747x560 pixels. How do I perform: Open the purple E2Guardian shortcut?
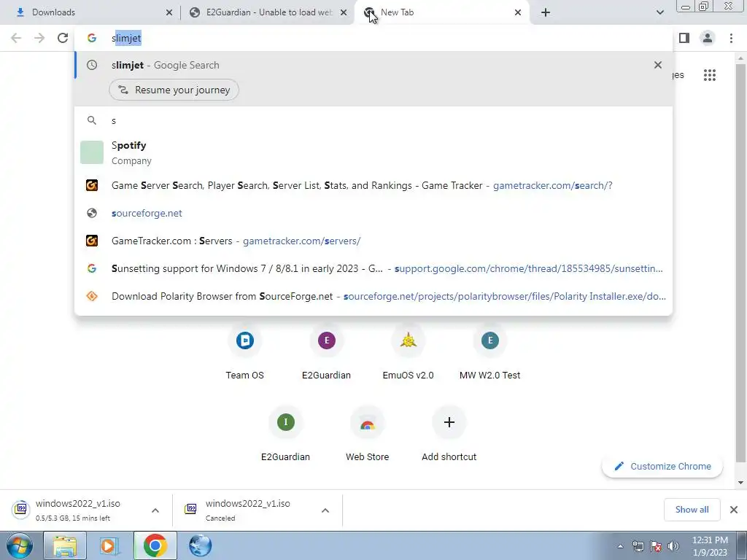326,340
